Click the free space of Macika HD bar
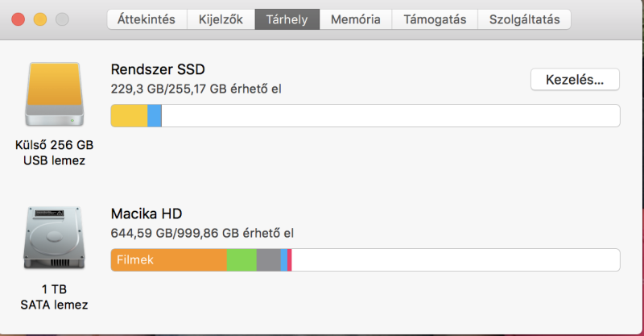 point(456,260)
